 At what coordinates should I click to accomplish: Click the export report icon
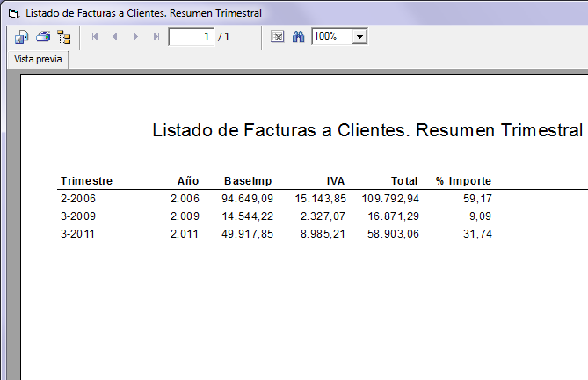[x=22, y=37]
